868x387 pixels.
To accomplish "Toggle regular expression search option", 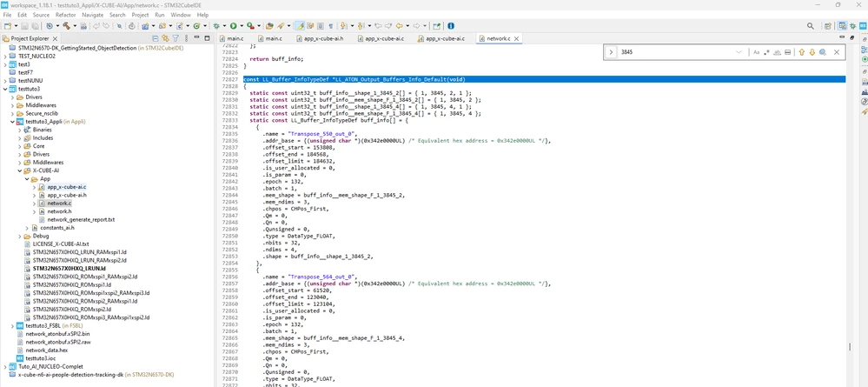I will (766, 52).
